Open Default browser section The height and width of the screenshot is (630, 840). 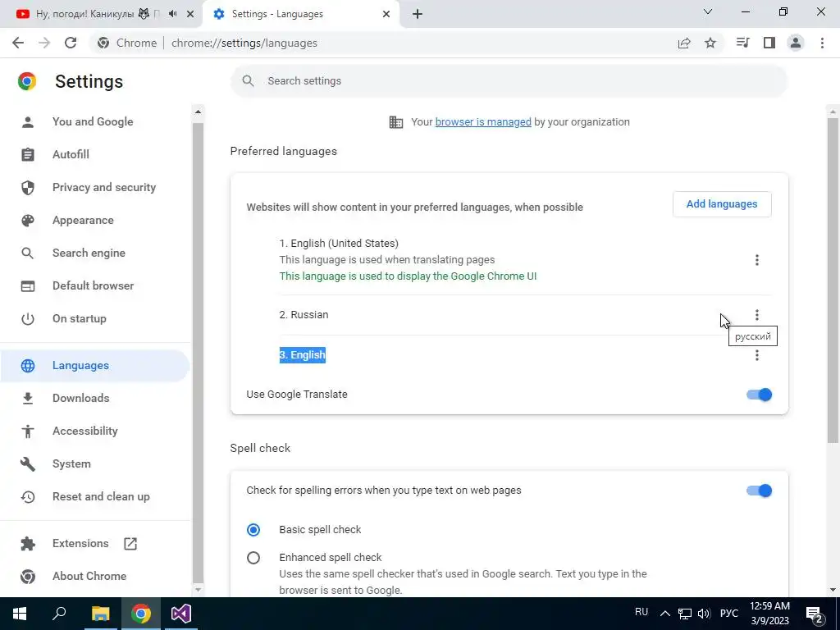[95, 285]
